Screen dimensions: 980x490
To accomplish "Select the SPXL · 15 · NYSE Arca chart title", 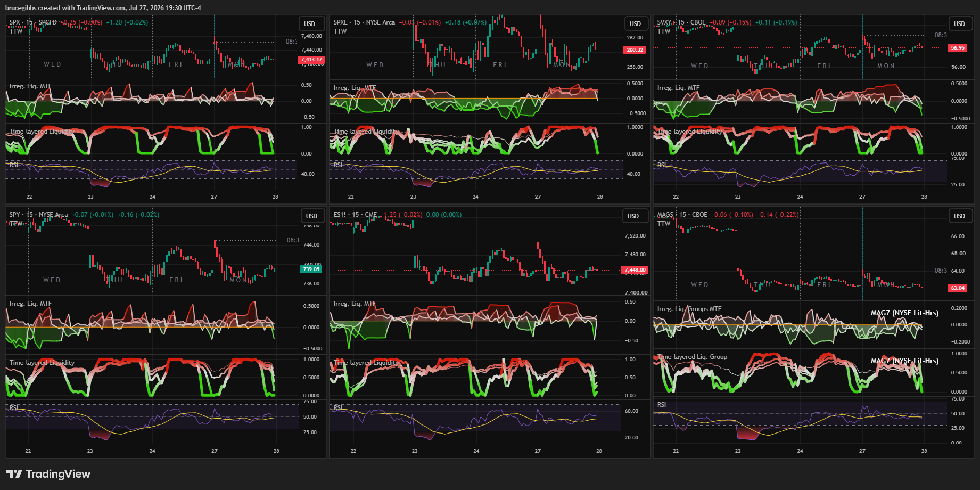I will click(364, 22).
